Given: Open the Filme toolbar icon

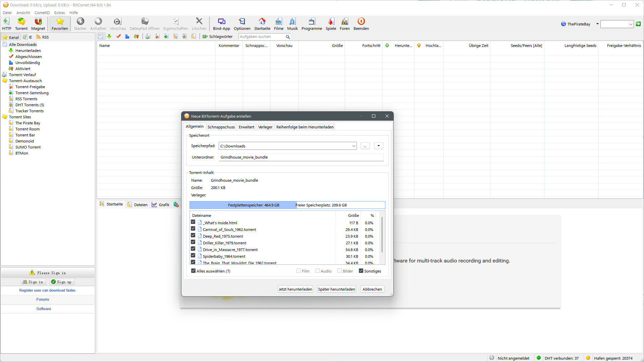Looking at the screenshot, I should [278, 24].
